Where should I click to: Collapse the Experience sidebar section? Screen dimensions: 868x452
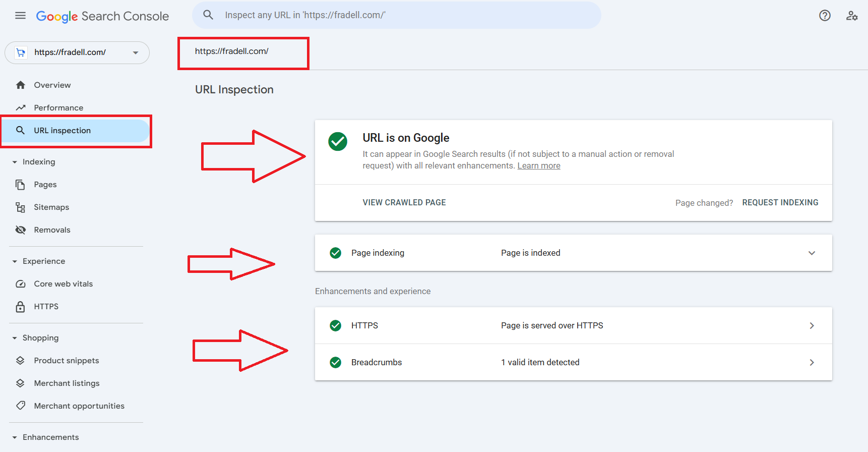tap(15, 261)
